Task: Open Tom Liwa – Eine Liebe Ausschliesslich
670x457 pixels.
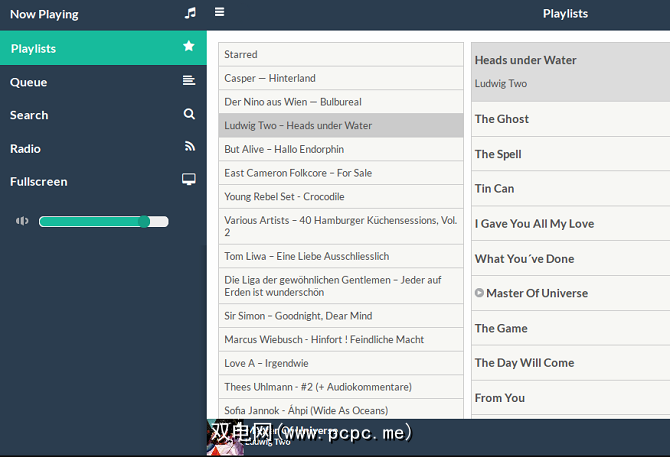Action: (x=341, y=256)
